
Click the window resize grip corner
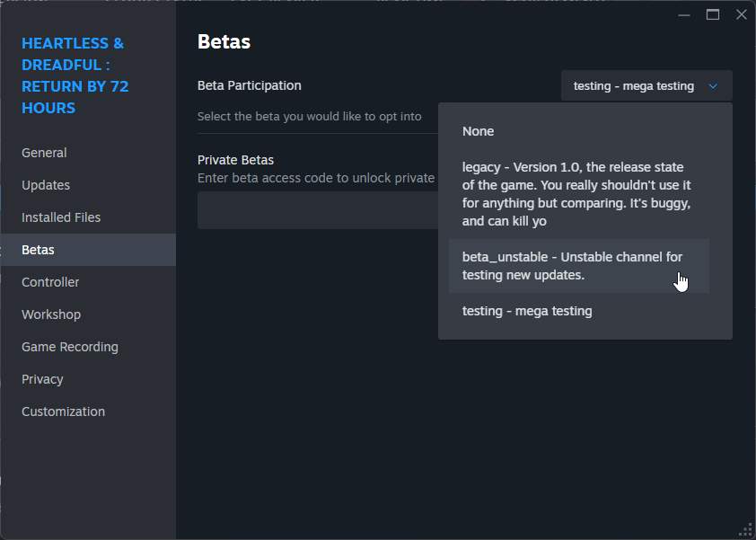click(746, 530)
